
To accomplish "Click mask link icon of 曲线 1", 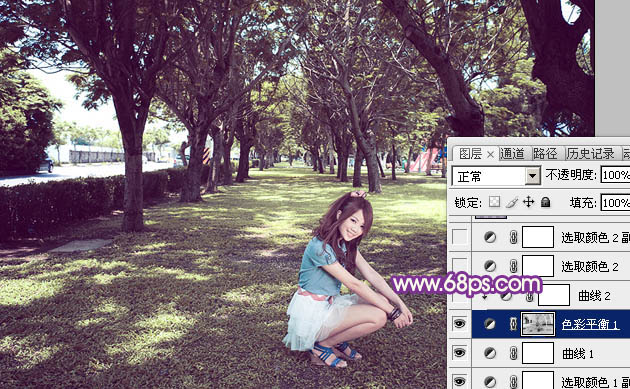I will pyautogui.click(x=513, y=353).
